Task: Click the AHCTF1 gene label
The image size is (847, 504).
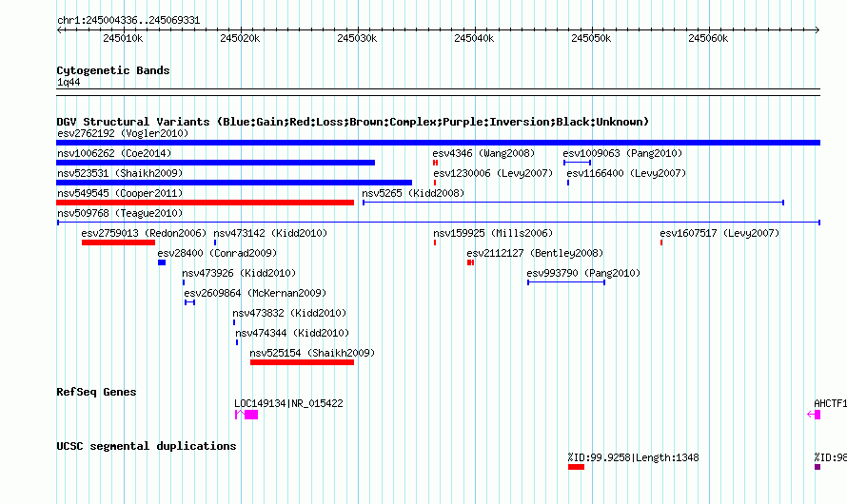Action: [830, 403]
